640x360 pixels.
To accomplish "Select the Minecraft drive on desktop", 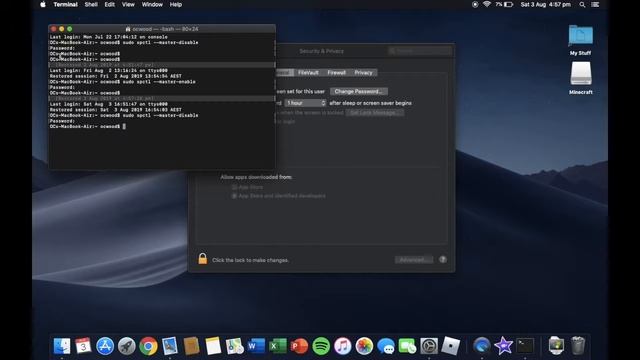I will tap(580, 78).
